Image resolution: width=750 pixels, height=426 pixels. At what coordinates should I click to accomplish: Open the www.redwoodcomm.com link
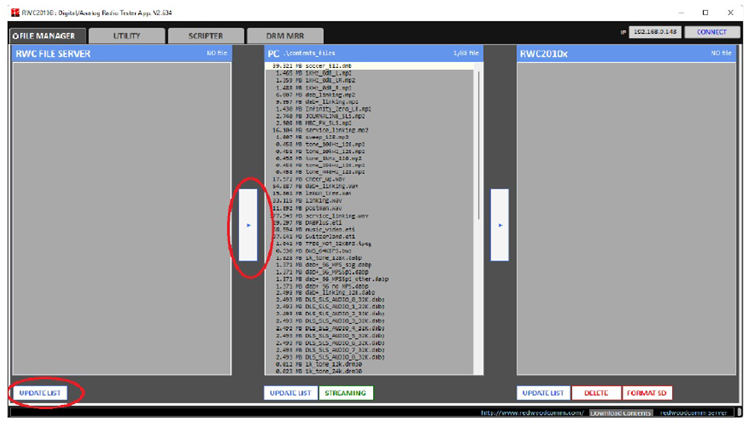pyautogui.click(x=532, y=413)
